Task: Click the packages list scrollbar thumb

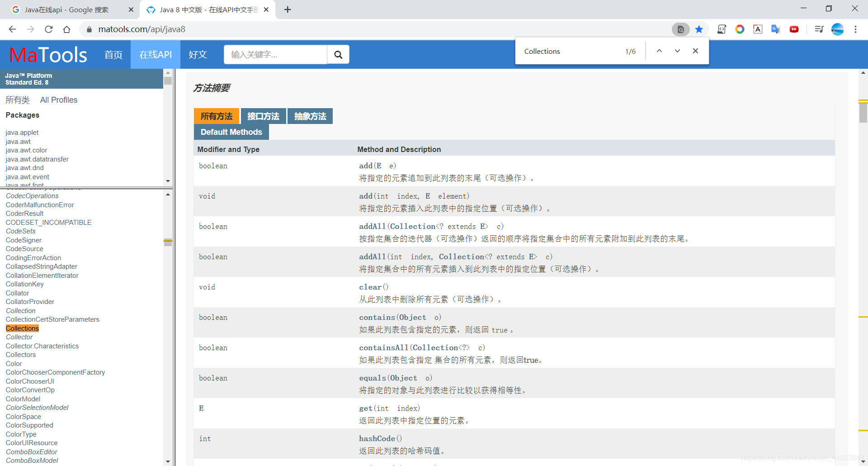Action: tap(168, 81)
